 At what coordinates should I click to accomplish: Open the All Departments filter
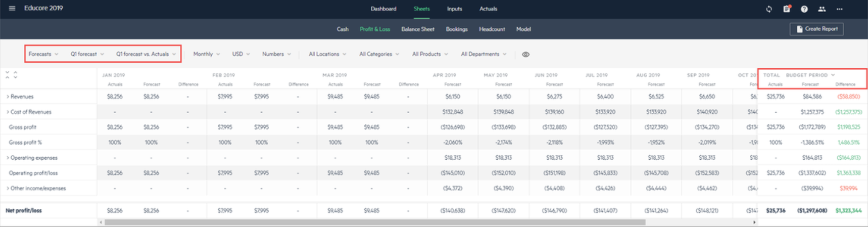pos(484,54)
